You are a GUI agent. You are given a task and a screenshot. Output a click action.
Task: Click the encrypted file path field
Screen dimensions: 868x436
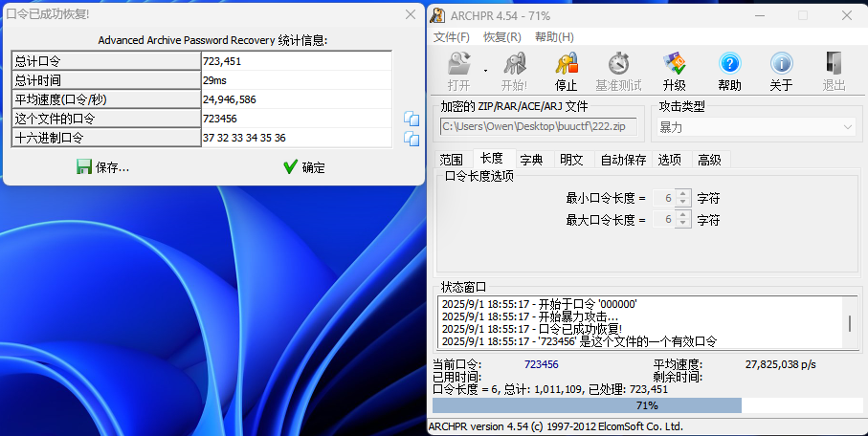[539, 127]
